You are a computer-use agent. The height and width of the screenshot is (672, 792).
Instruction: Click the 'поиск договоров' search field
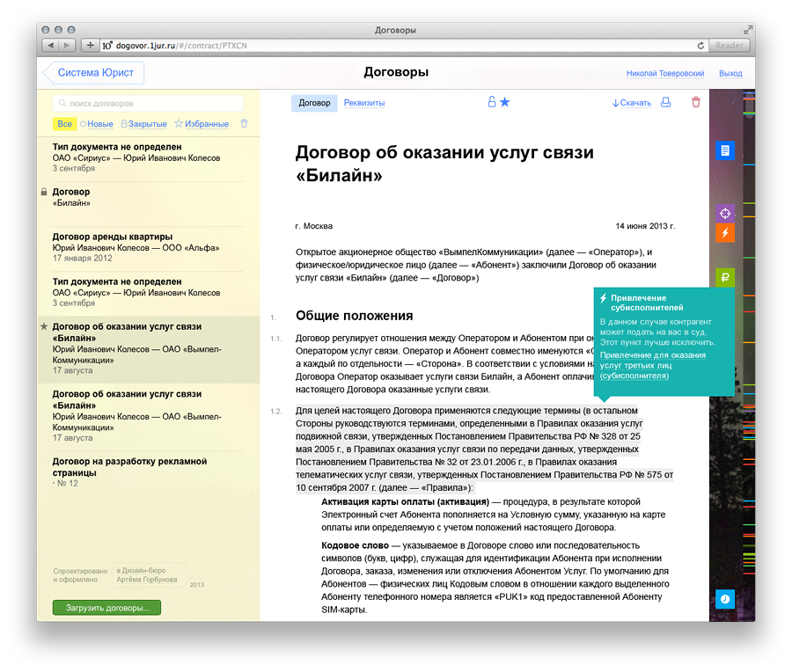coord(148,103)
